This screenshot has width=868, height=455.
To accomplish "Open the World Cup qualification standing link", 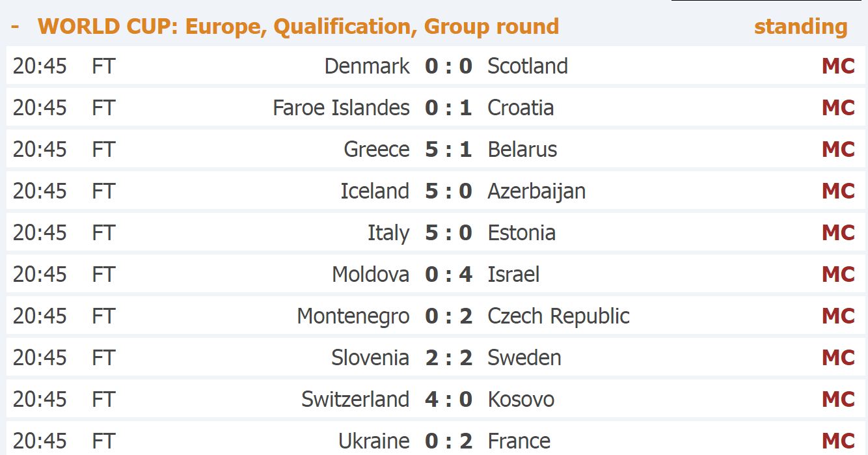I will pyautogui.click(x=800, y=27).
